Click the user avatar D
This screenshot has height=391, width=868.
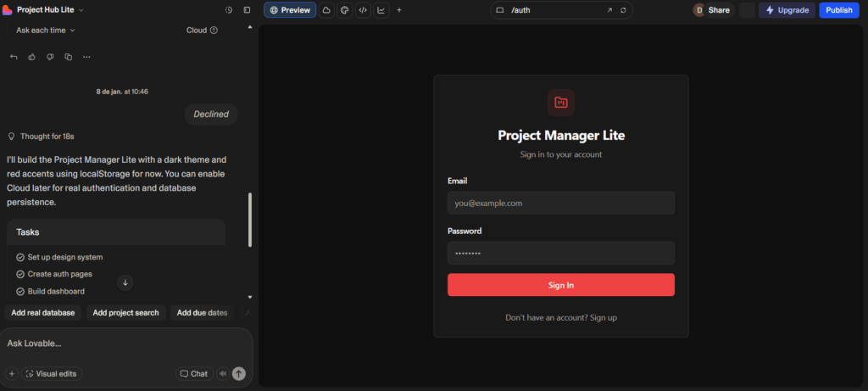(x=699, y=10)
